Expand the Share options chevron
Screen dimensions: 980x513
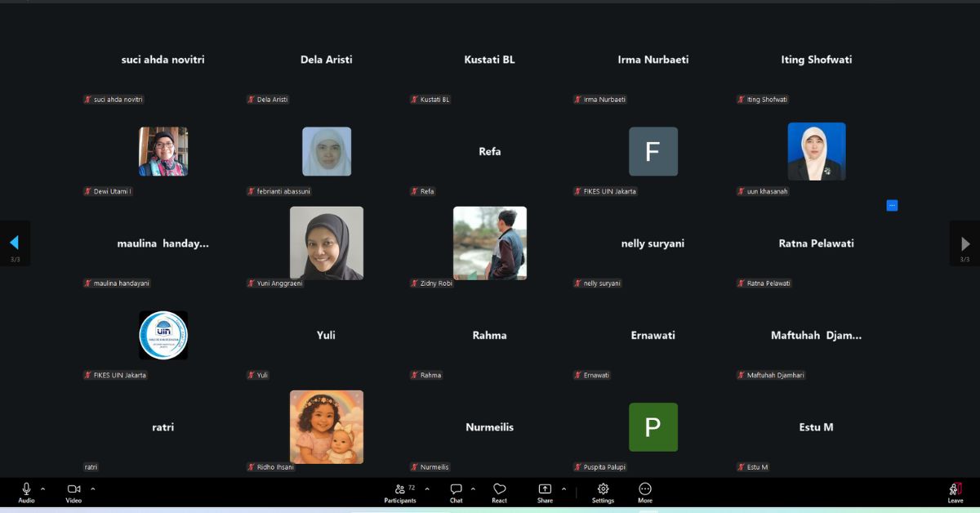coord(563,489)
